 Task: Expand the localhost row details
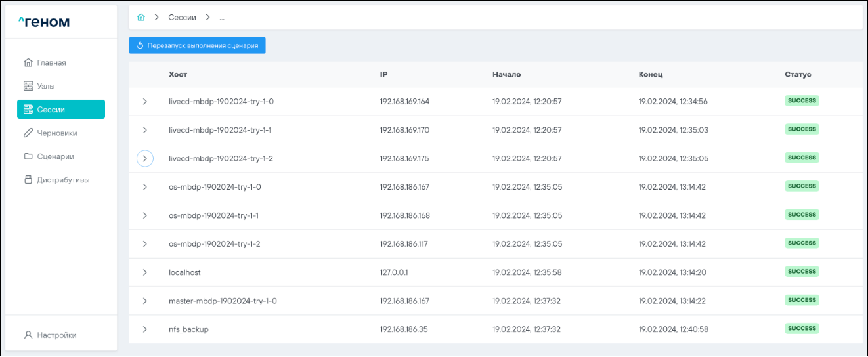tap(145, 272)
